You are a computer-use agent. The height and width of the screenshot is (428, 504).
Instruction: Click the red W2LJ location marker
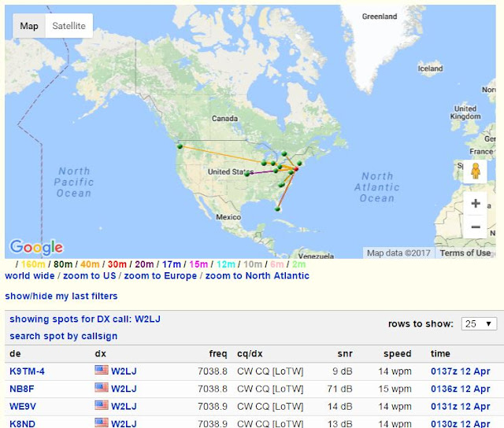pyautogui.click(x=296, y=168)
